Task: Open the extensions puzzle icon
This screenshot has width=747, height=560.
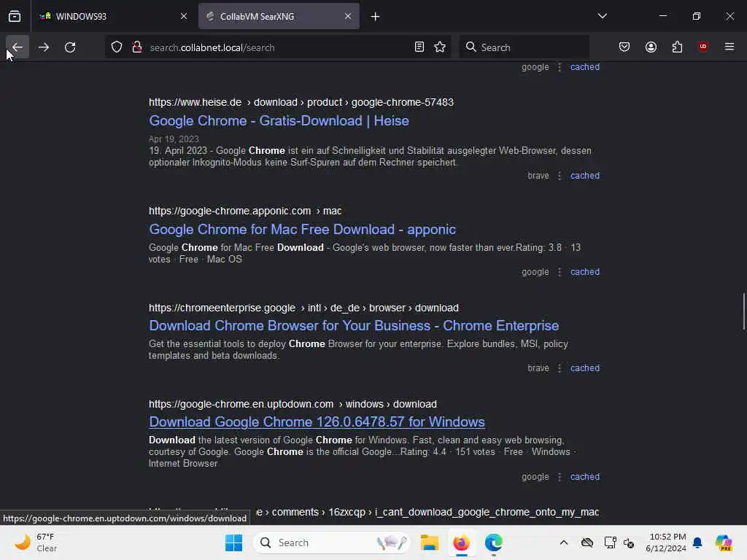Action: pos(677,47)
